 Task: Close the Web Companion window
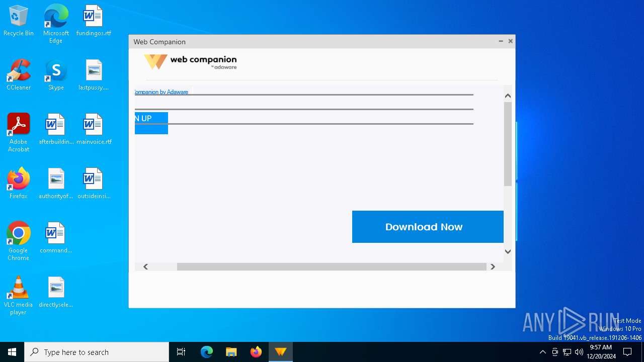click(510, 41)
